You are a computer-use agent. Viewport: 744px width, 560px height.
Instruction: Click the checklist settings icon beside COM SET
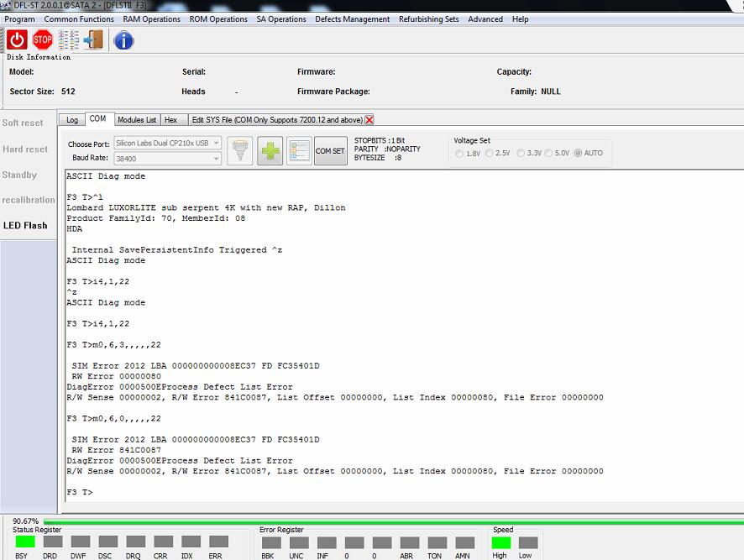(x=300, y=151)
